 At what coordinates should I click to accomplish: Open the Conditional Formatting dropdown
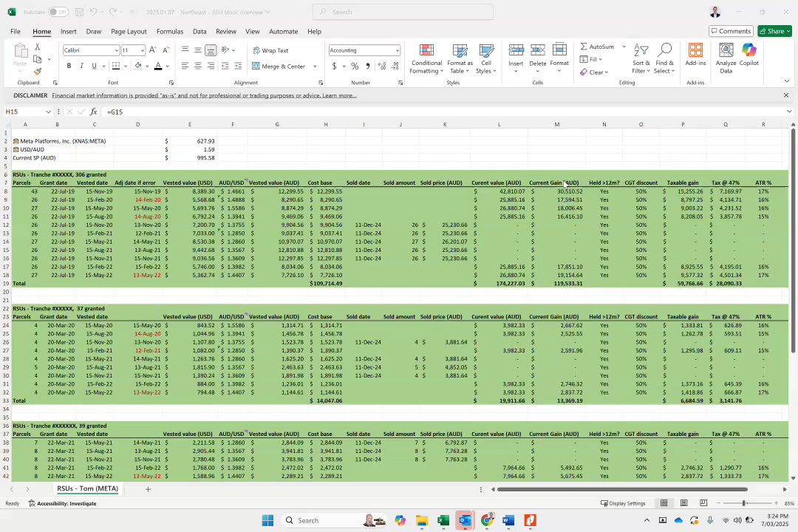coord(426,58)
